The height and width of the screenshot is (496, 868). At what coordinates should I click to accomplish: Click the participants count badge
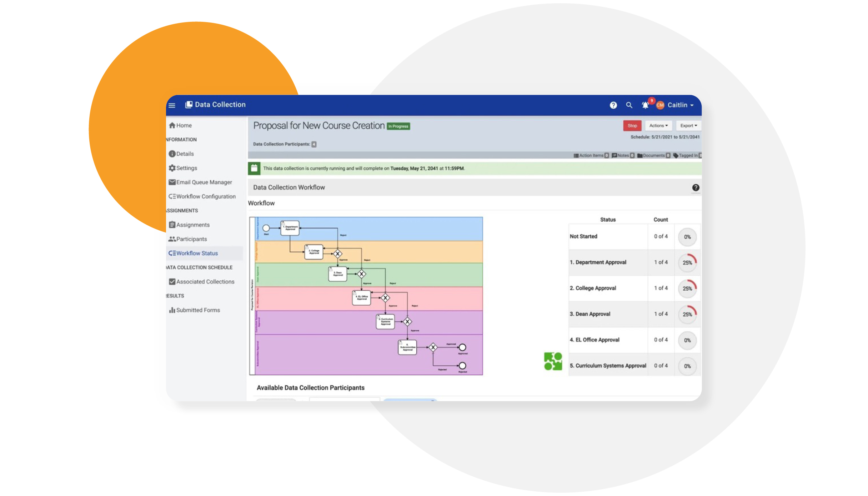point(314,144)
